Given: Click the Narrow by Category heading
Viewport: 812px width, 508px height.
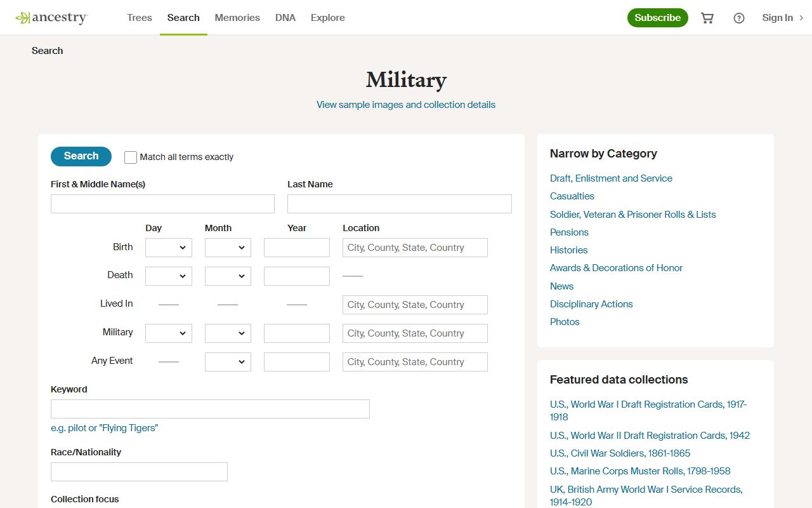Looking at the screenshot, I should [x=603, y=154].
